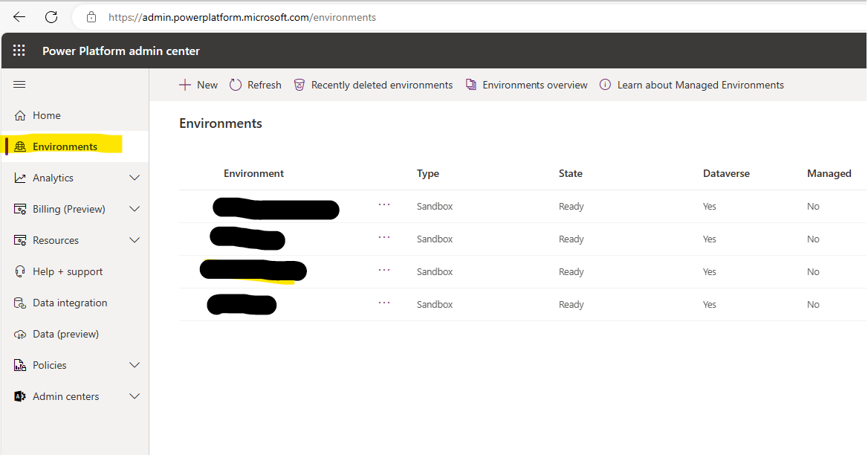Screen dimensions: 868x455
Task: Open more actions for first environment row
Action: [x=384, y=204]
